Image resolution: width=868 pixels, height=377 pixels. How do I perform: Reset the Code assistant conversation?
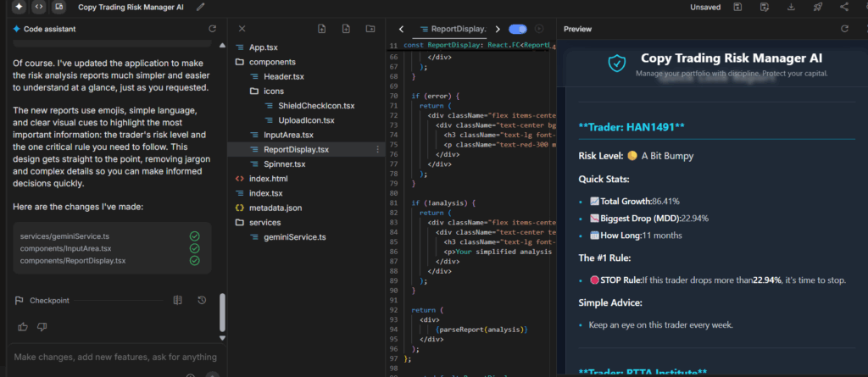click(212, 29)
